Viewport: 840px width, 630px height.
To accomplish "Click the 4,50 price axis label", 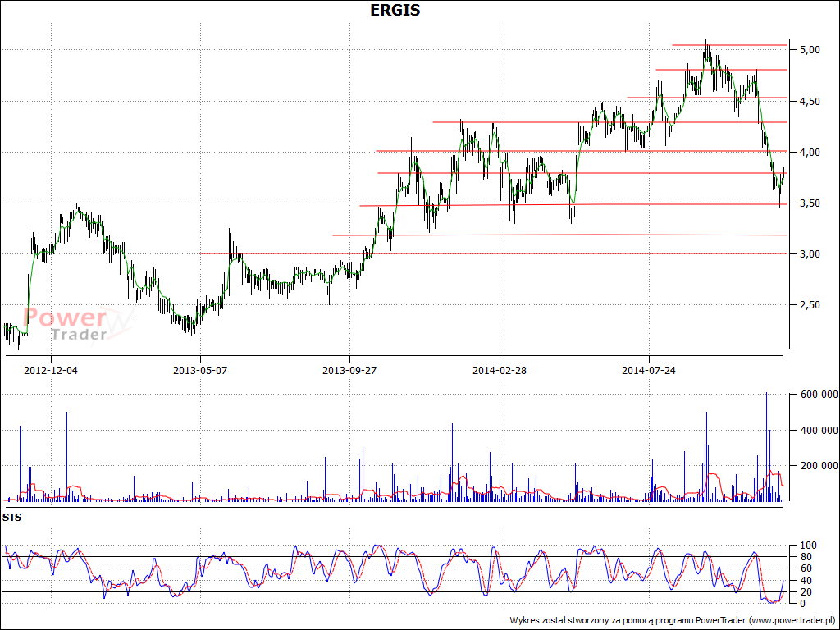I will (810, 101).
